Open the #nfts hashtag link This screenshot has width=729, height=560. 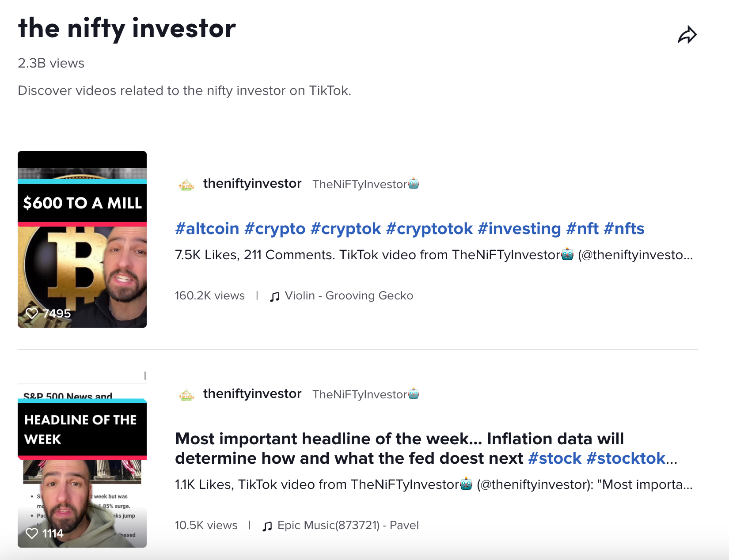(624, 229)
